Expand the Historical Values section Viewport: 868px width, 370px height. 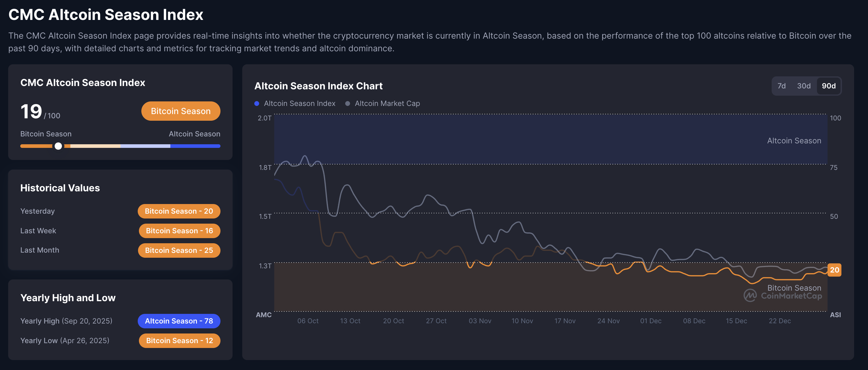[60, 188]
